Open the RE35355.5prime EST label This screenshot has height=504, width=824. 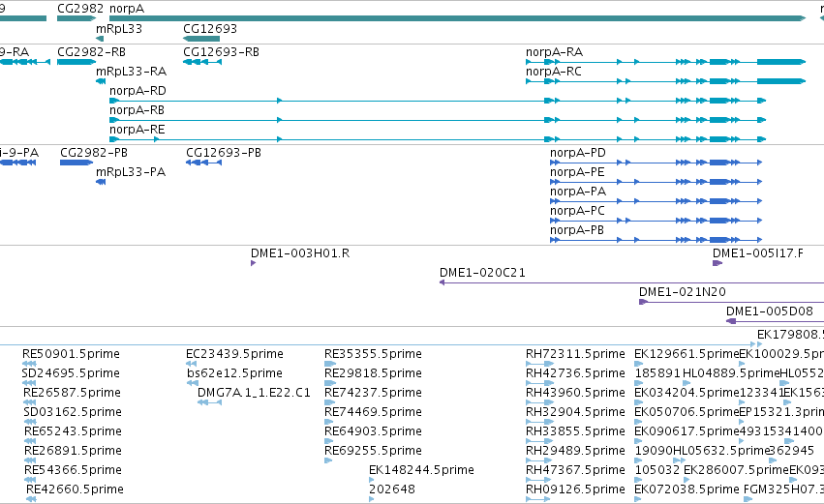pyautogui.click(x=373, y=354)
